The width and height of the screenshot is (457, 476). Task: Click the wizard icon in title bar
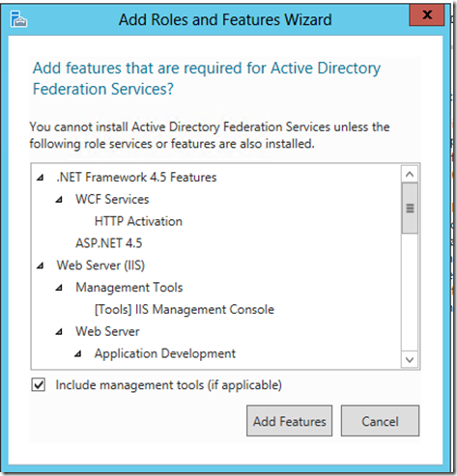(x=19, y=19)
